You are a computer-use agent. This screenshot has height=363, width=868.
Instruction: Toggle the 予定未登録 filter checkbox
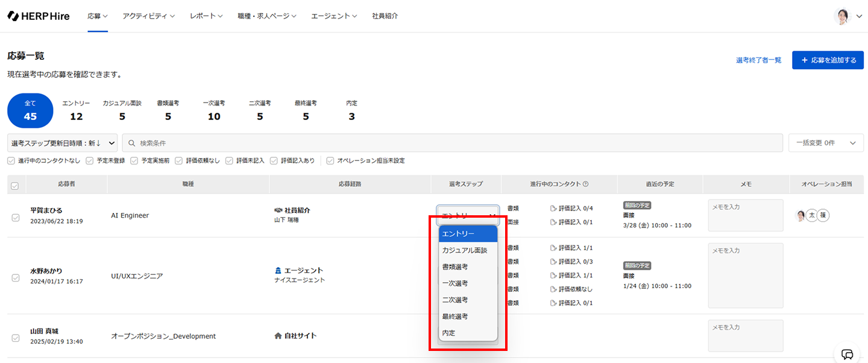[90, 161]
